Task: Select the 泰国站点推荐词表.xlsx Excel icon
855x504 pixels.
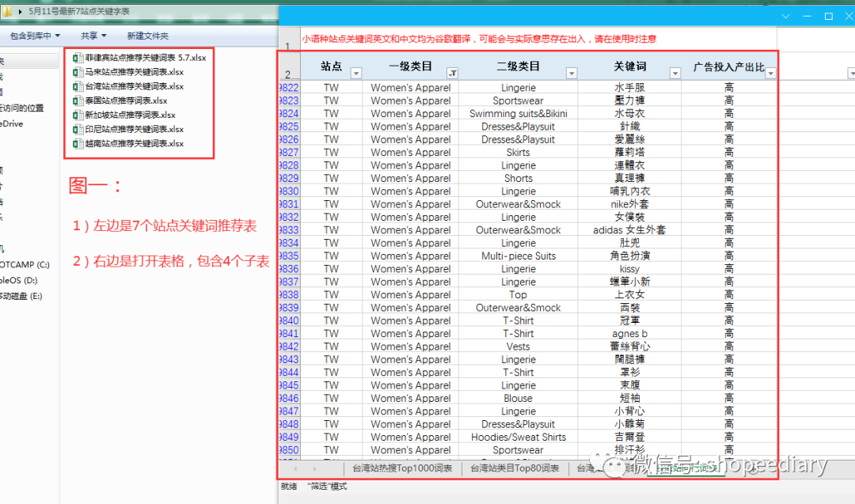Action: coord(78,100)
